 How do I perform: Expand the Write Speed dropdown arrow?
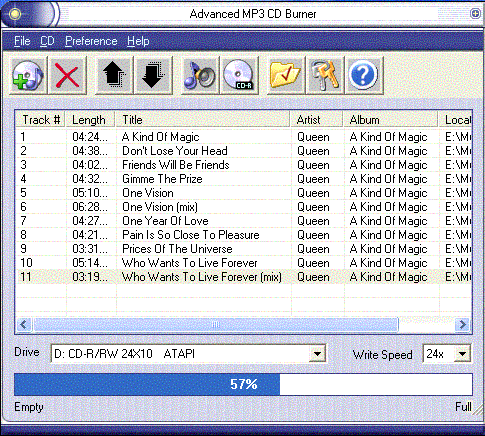462,354
